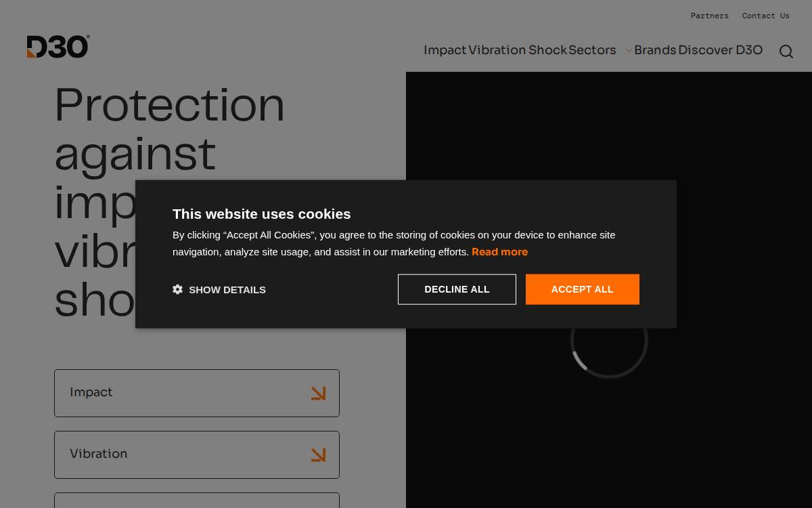Decline all cookies

pyautogui.click(x=457, y=289)
